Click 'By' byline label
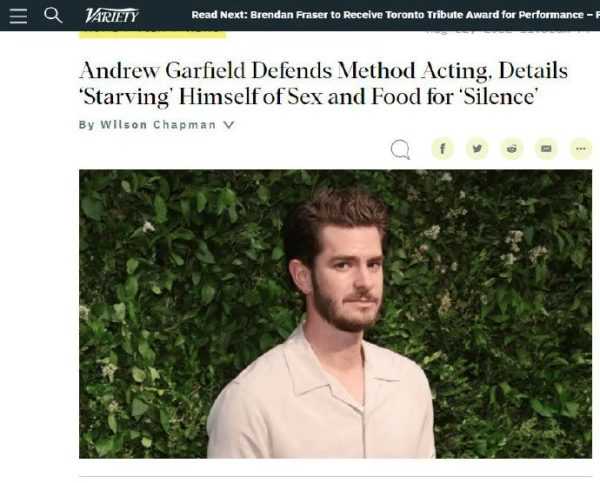Image resolution: width=600 pixels, height=483 pixels. pos(86,125)
